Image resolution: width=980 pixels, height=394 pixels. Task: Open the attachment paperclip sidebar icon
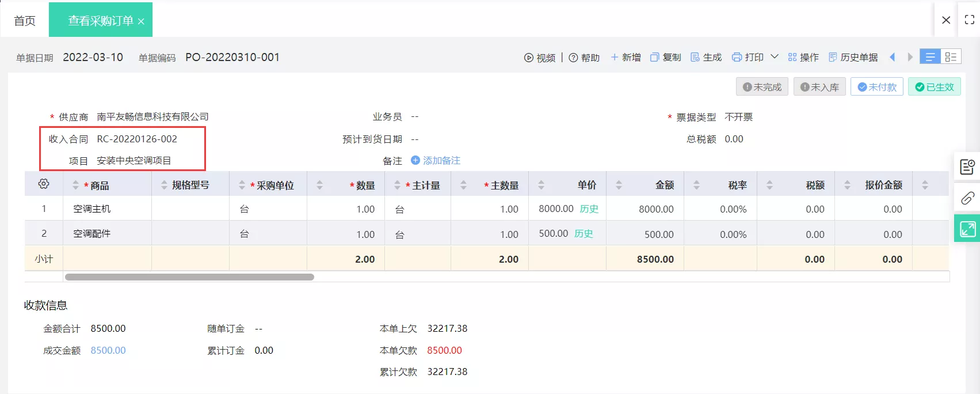point(967,198)
